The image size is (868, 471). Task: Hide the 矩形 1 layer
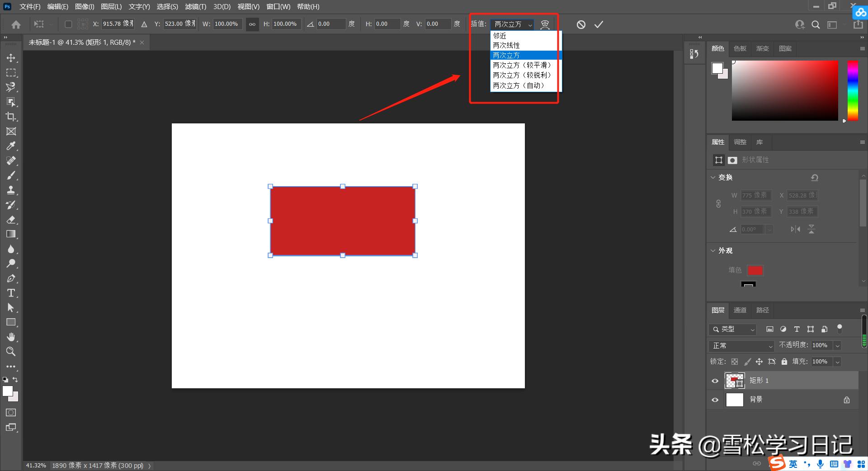pos(715,381)
